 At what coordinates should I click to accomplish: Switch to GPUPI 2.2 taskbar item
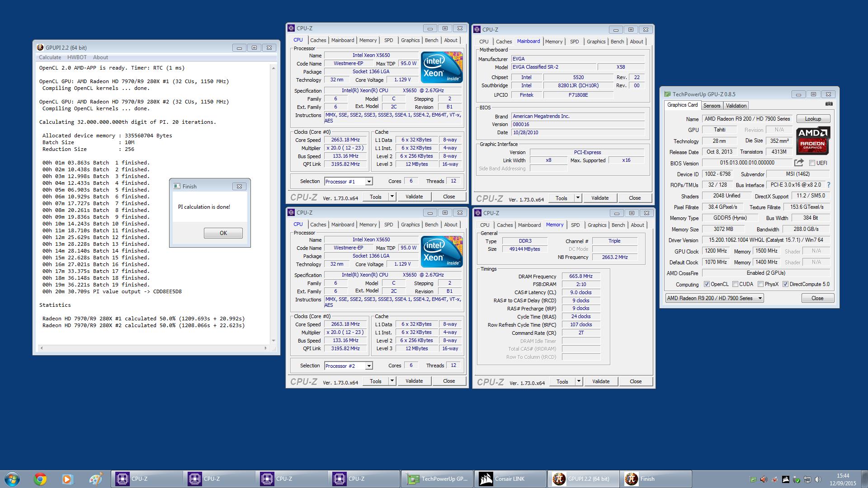click(583, 479)
